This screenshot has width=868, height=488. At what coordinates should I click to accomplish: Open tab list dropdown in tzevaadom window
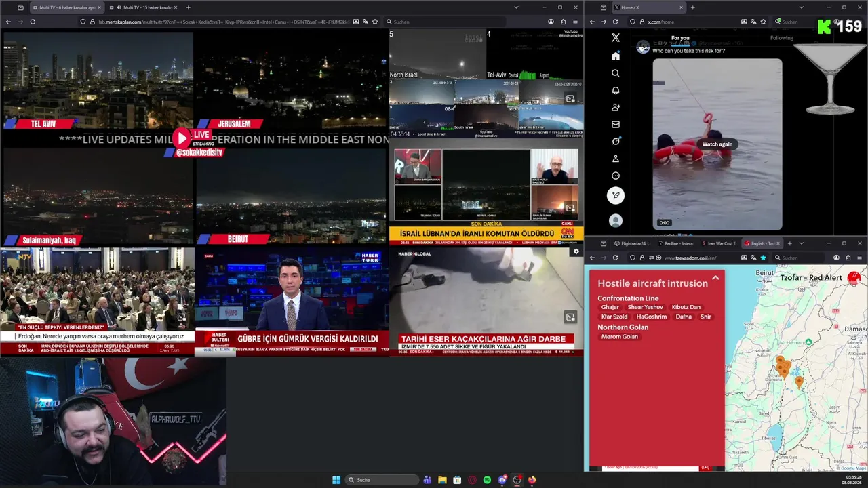[801, 243]
